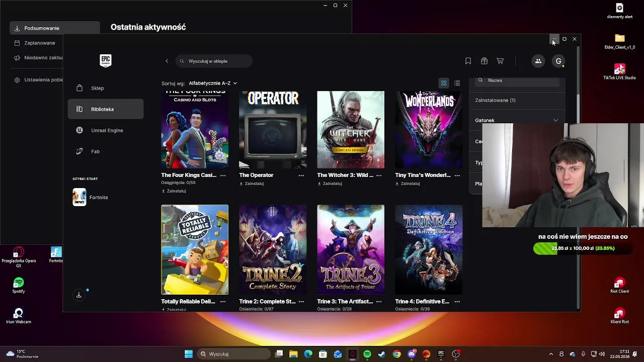Open the friends list icon
644x362 pixels.
tap(538, 61)
